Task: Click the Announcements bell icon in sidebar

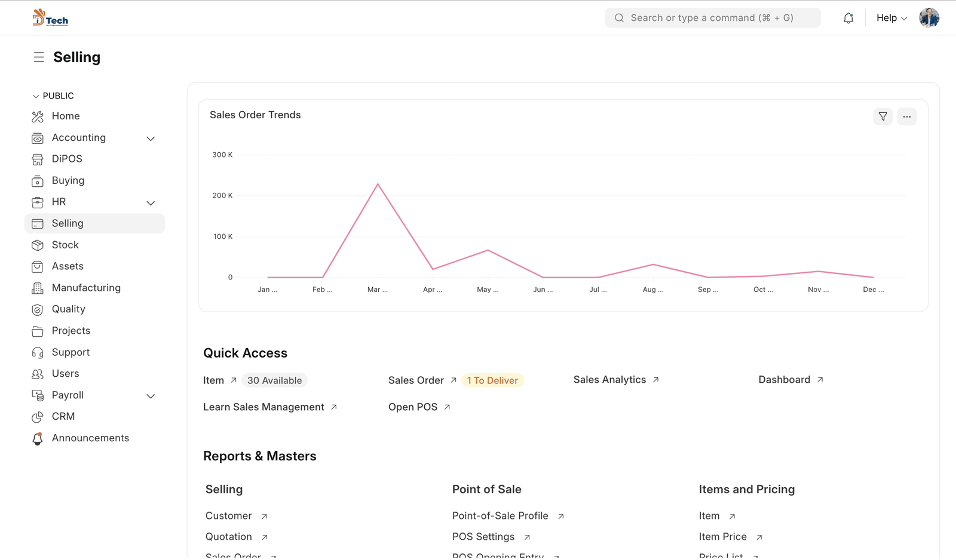Action: [x=38, y=439]
